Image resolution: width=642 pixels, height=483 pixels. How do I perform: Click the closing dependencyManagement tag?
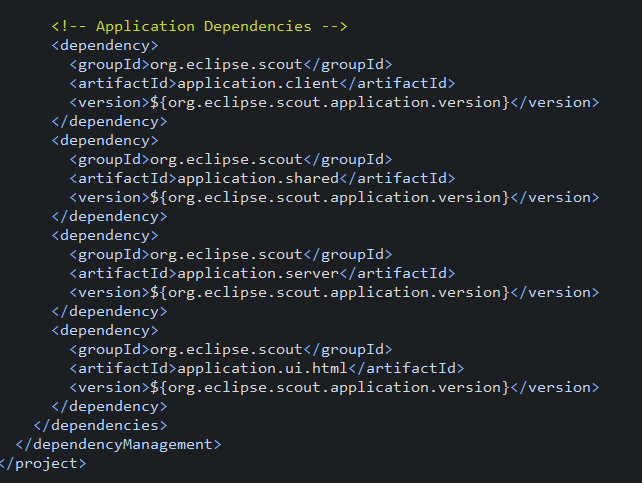(118, 445)
